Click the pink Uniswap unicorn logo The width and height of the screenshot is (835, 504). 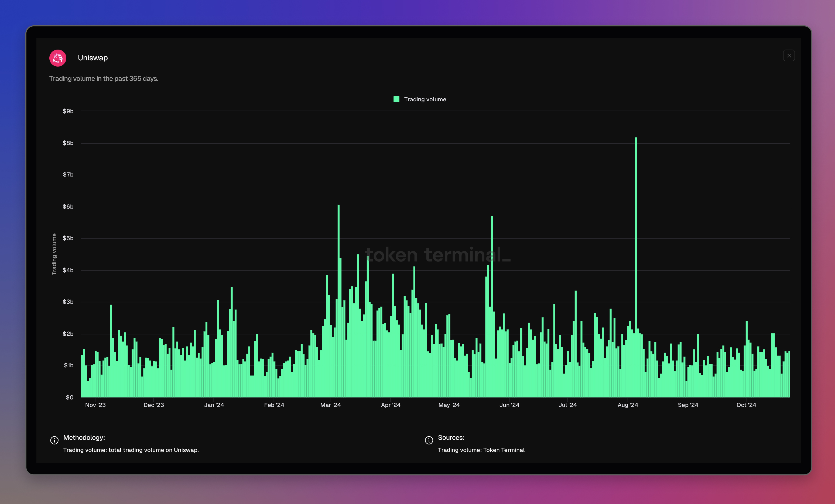tap(58, 58)
